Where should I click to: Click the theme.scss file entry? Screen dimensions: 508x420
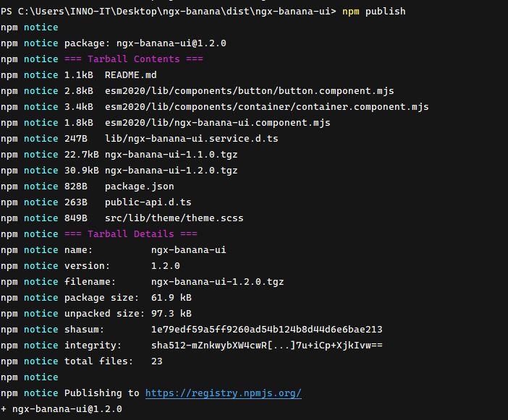(x=174, y=218)
